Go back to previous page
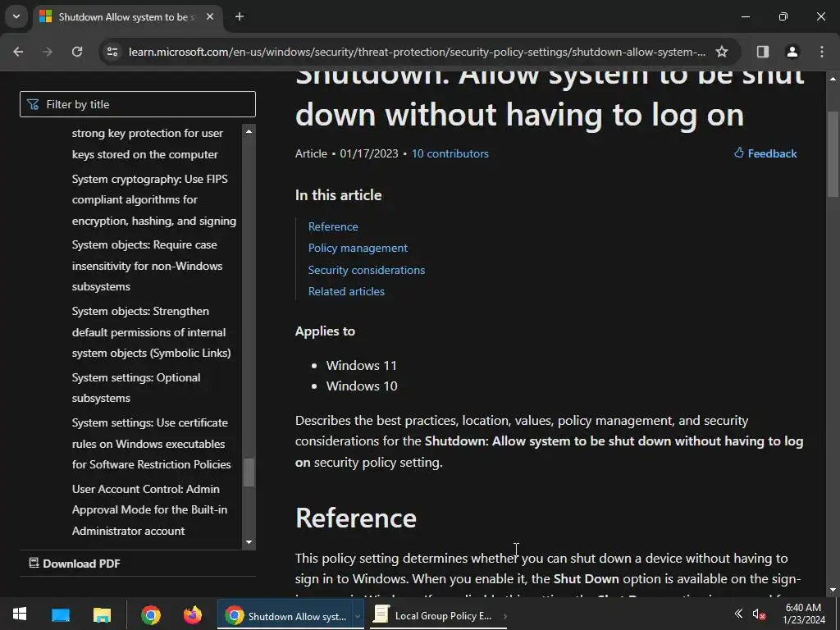The height and width of the screenshot is (630, 840). coord(18,52)
